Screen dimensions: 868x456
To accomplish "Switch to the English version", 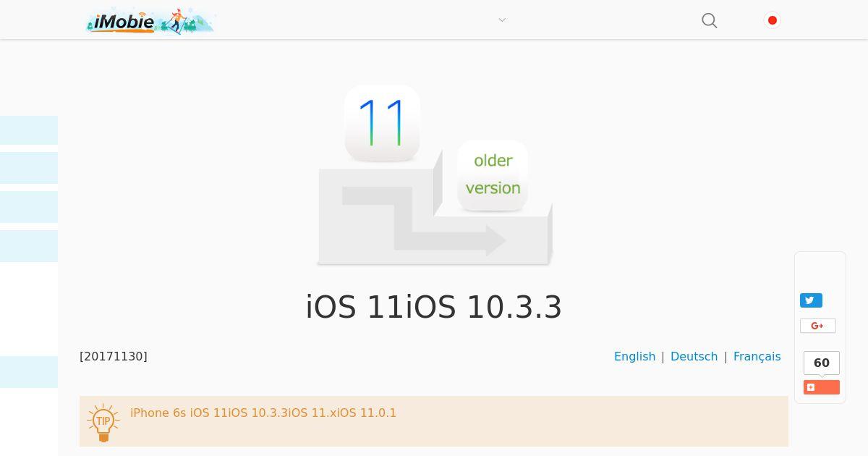I will point(634,356).
